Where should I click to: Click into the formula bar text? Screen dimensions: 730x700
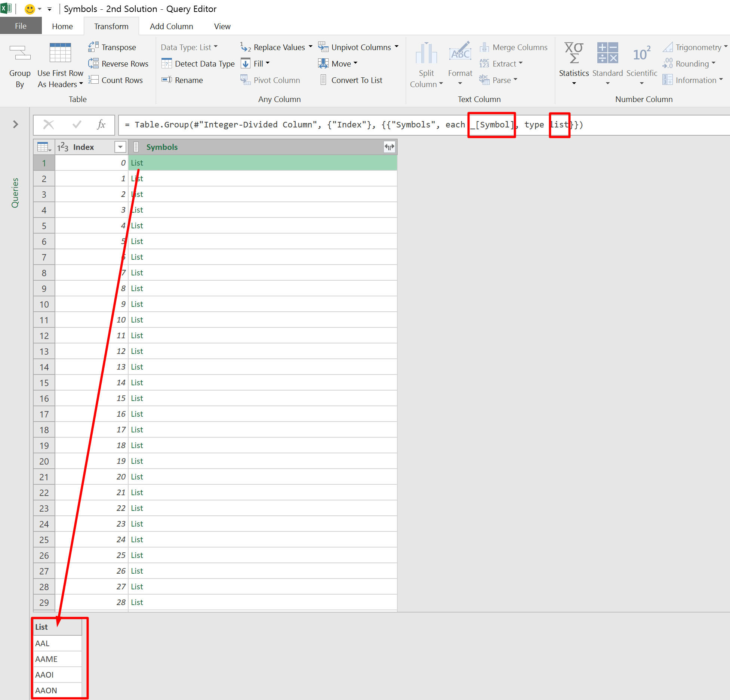click(x=424, y=125)
